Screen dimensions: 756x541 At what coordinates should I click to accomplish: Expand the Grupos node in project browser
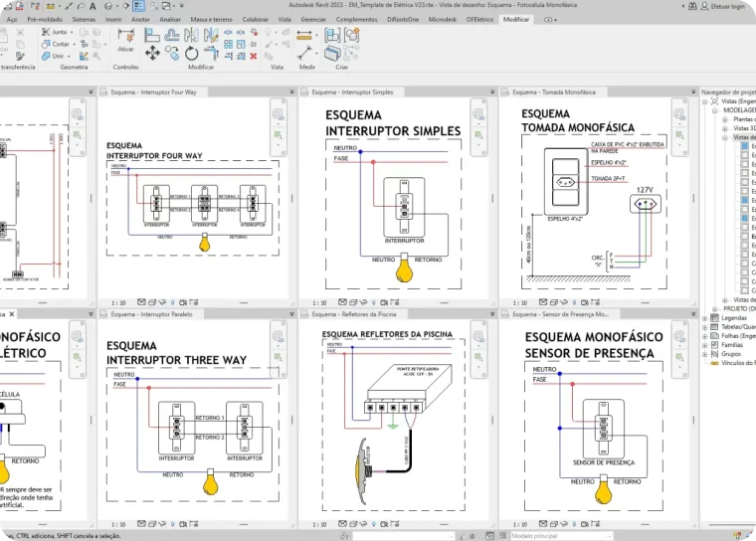click(x=705, y=354)
